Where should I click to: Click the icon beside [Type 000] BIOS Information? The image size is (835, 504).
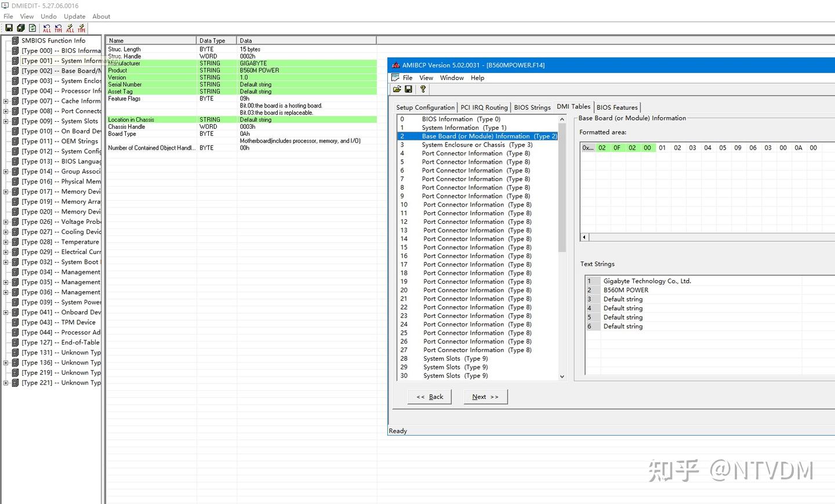[16, 50]
